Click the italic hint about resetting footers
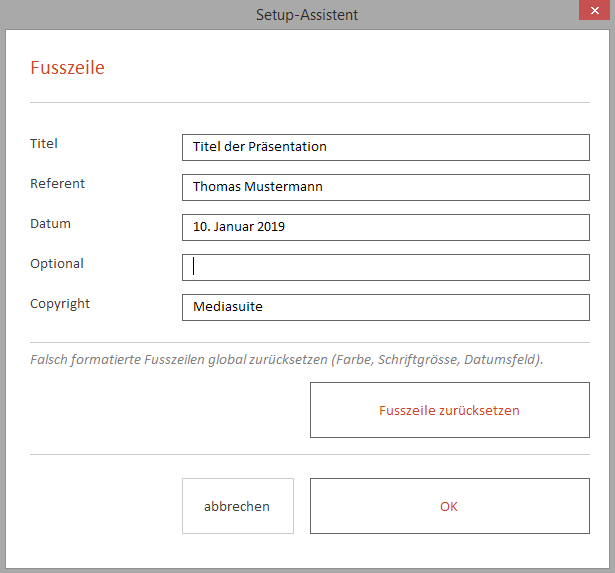Screen dimensions: 615x573 coord(287,360)
